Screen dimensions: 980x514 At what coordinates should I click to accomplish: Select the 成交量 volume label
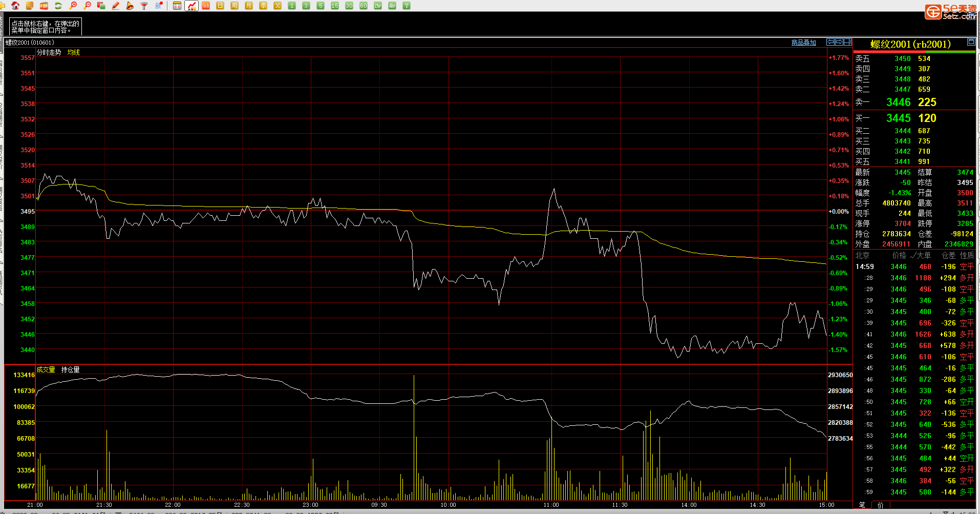pos(46,369)
